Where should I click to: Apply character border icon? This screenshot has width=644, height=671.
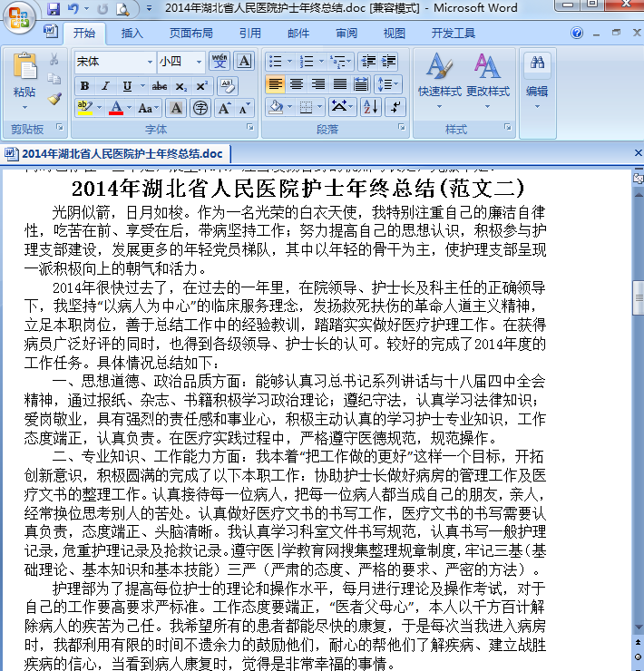click(x=244, y=61)
